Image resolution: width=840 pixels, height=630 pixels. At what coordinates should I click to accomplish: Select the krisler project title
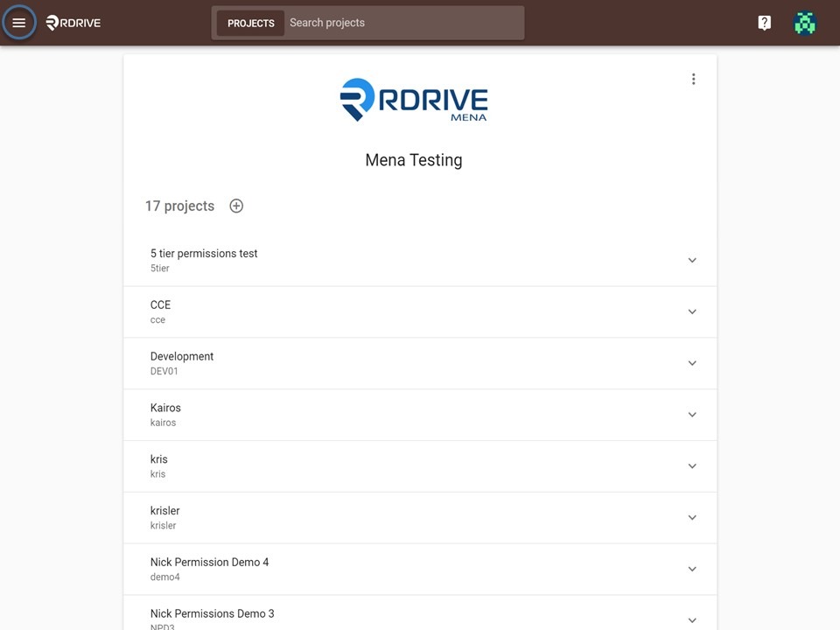[165, 510]
